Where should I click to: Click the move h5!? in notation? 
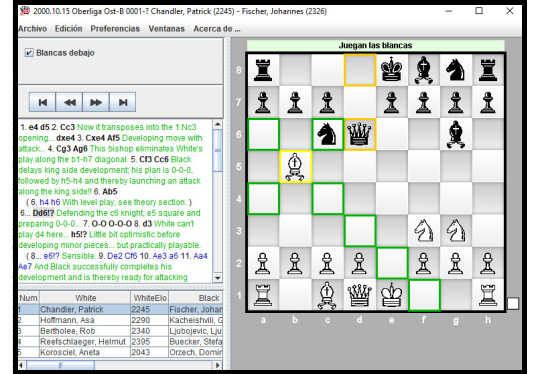(79, 235)
